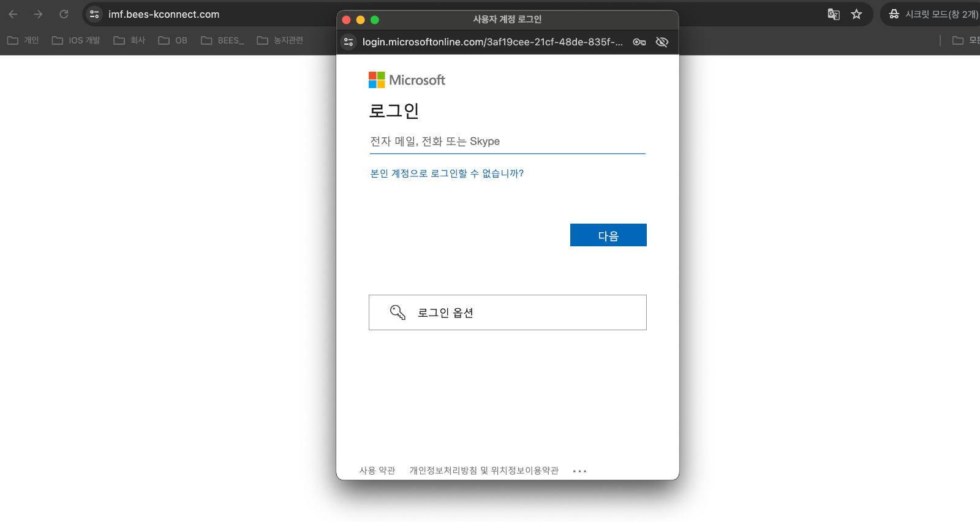Click the 본인 계정으로 로그인할 수 없습니까? link
This screenshot has height=522, width=980.
coord(447,173)
